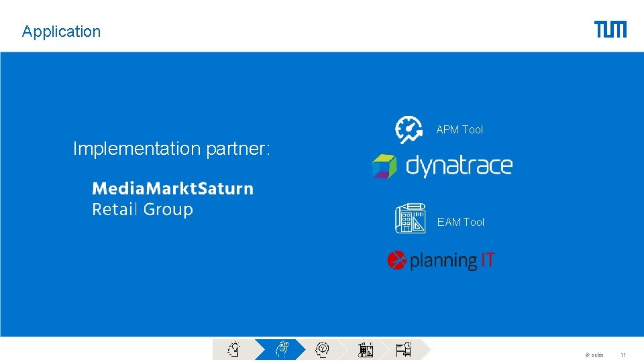This screenshot has width=644, height=362.
Task: Click the APM Tool label
Action: pos(460,129)
